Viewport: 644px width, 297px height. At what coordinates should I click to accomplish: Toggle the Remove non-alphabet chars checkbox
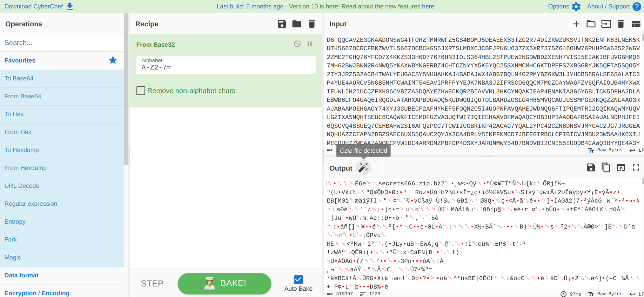click(141, 91)
